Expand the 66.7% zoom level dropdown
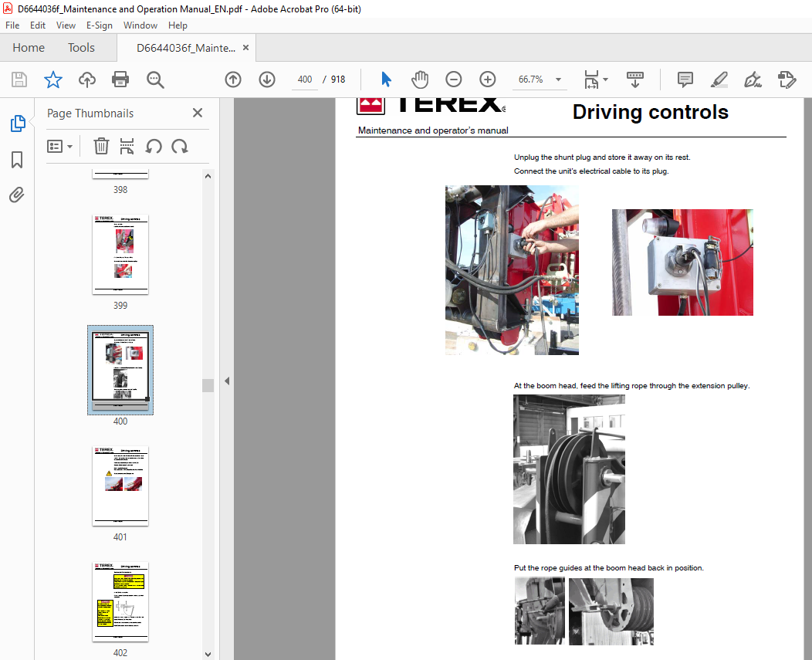The height and width of the screenshot is (660, 812). point(558,80)
